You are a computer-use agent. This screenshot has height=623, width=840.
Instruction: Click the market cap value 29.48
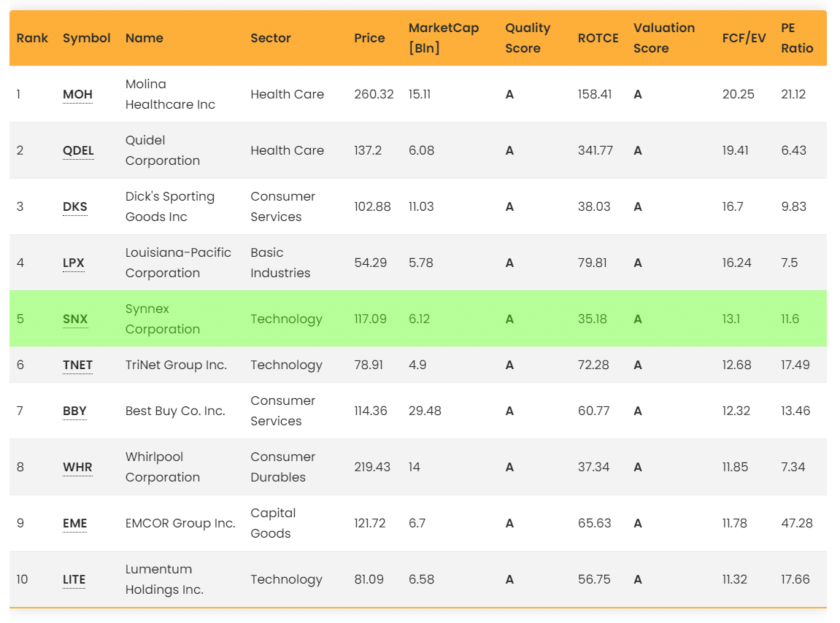pyautogui.click(x=425, y=411)
